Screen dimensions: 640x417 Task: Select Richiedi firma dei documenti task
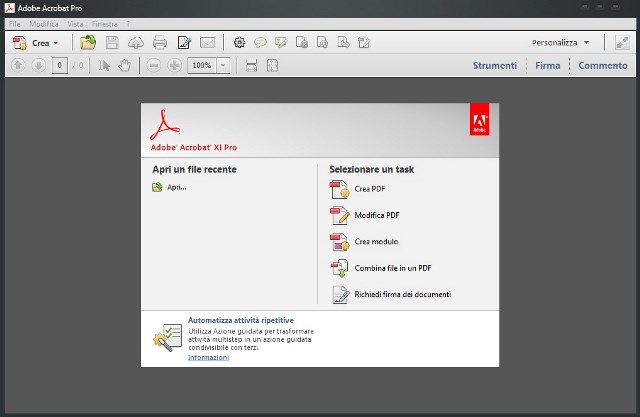click(391, 295)
